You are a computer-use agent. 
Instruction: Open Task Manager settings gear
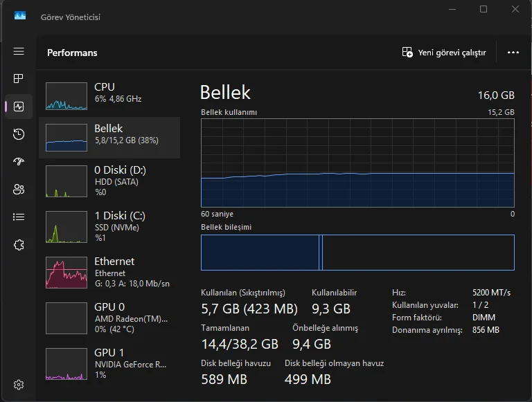click(19, 385)
